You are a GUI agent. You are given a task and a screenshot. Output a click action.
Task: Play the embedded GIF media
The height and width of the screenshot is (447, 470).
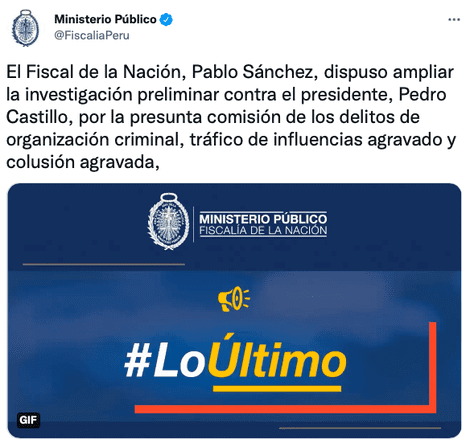click(x=235, y=311)
